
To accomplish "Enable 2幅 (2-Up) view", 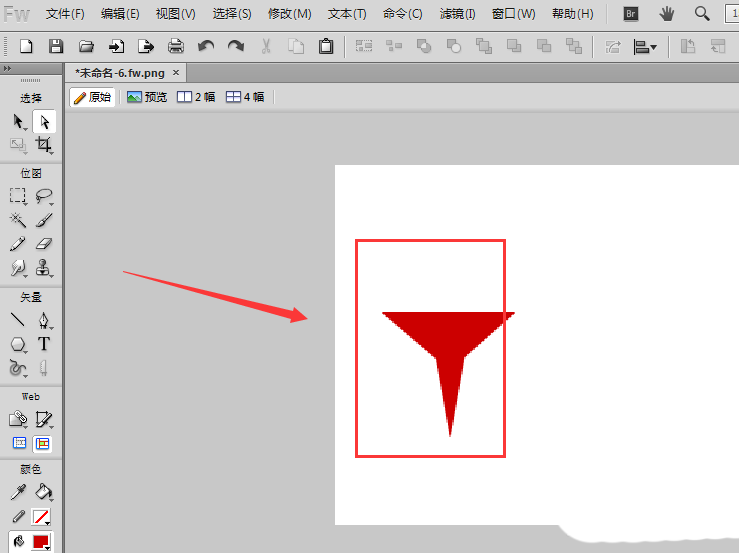I will [x=196, y=97].
